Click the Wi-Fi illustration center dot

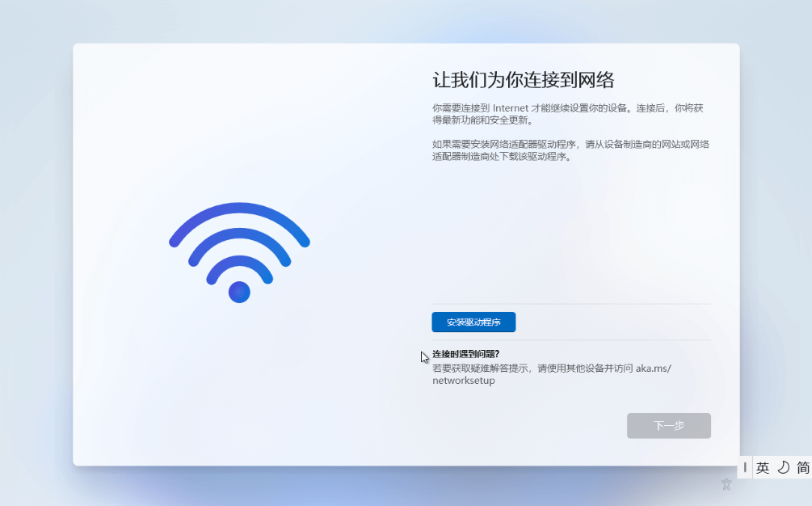239,292
